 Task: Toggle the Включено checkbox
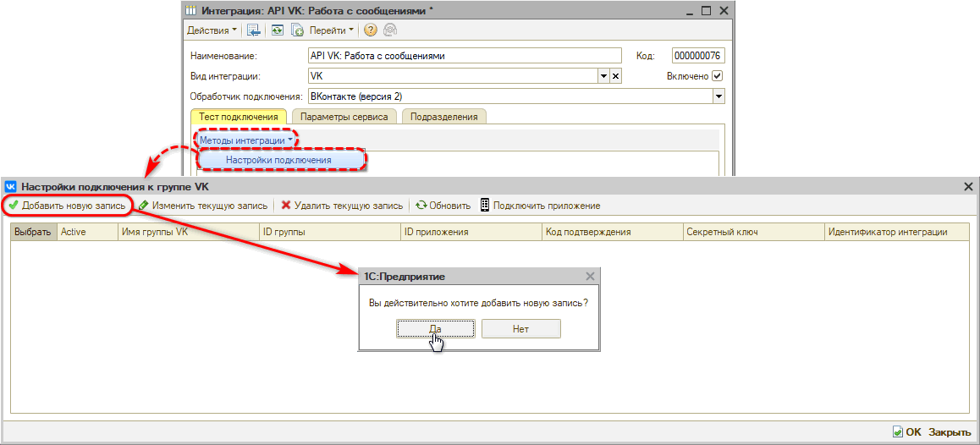click(718, 76)
